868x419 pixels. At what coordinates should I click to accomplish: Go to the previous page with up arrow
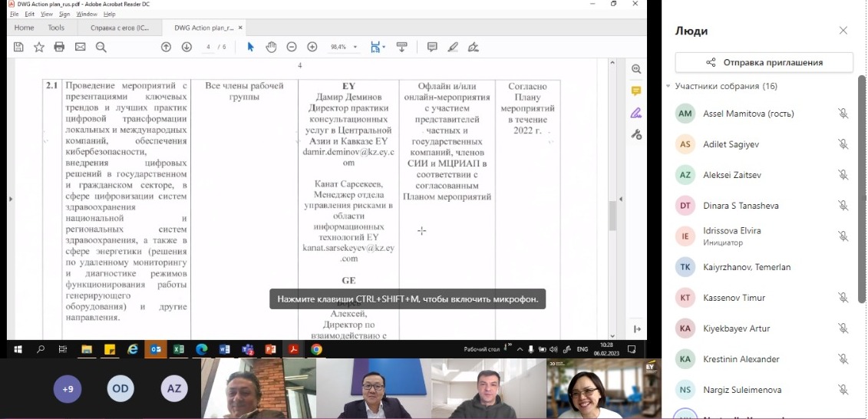(x=166, y=47)
